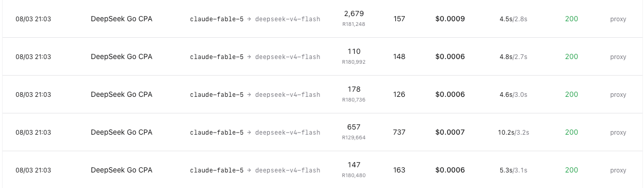Click the $0.0007 cost cell
This screenshot has width=644, height=188.
(450, 132)
